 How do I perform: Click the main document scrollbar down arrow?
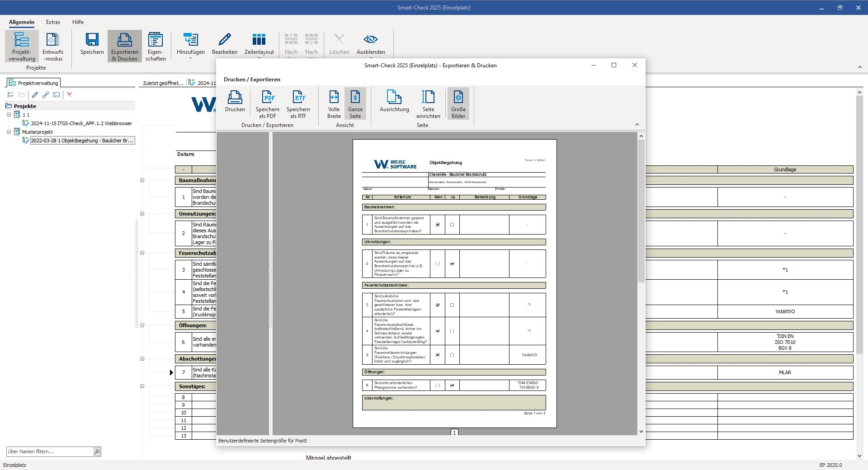coord(859,456)
